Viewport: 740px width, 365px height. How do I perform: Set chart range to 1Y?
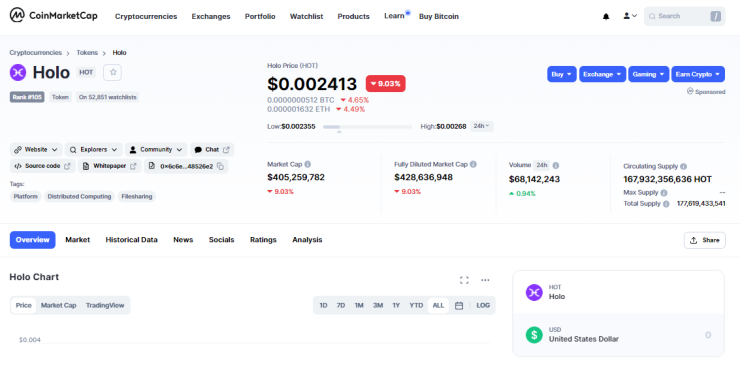pyautogui.click(x=396, y=306)
